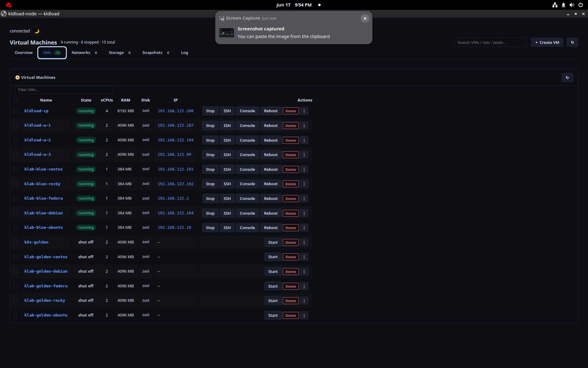Viewport: 588px width, 368px height.
Task: Open the screenshot thumbnail in the notification
Action: click(227, 33)
